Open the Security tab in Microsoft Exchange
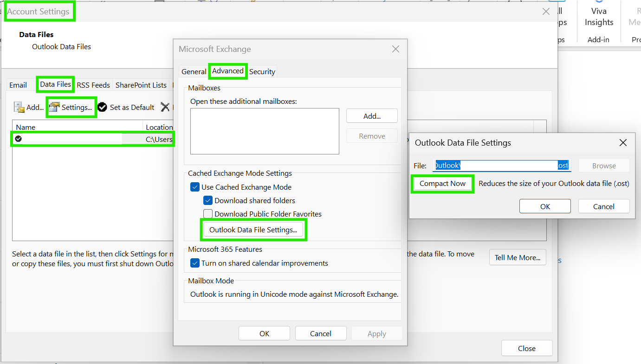Viewport: 641px width, 364px height. coord(262,71)
